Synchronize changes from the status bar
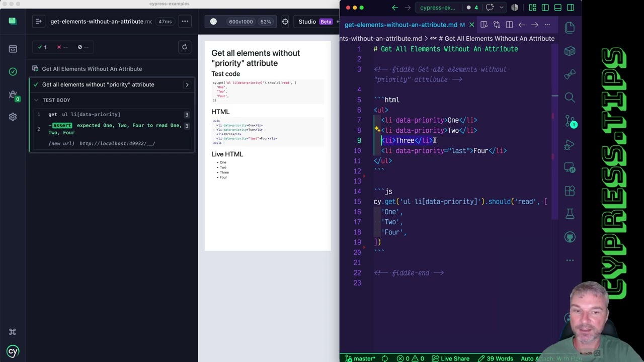Screen dimensions: 644x362 pyautogui.click(x=384, y=358)
